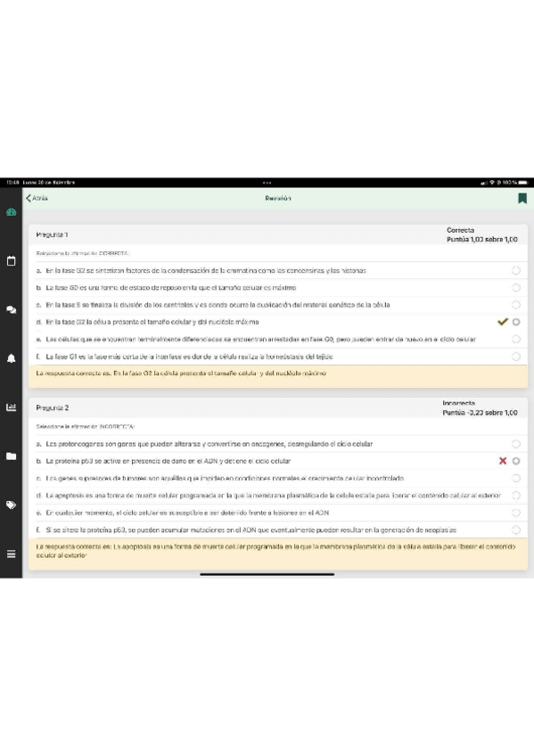Select 'La fase G0 es una forma' radio
The image size is (534, 756).
click(516, 288)
